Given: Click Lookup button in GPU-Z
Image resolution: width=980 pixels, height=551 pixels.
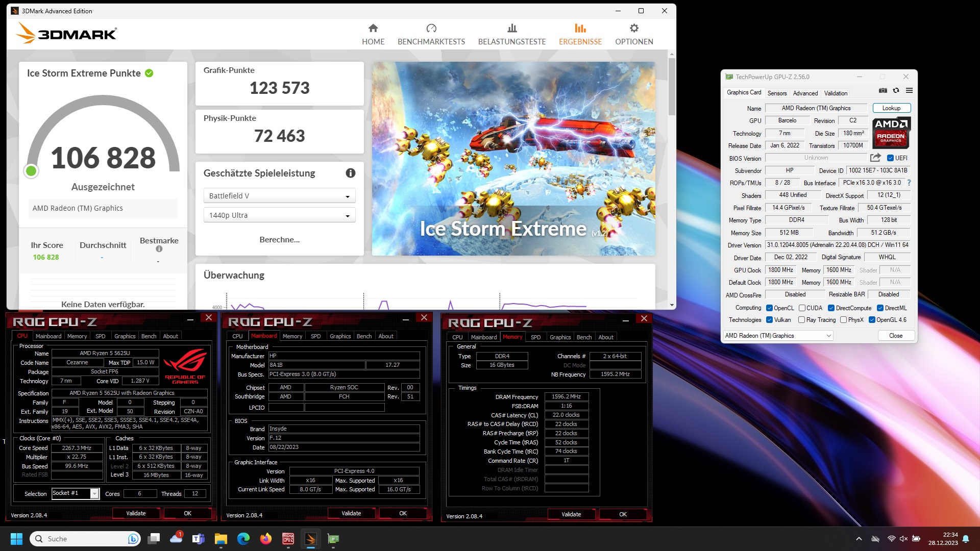Looking at the screenshot, I should (891, 108).
